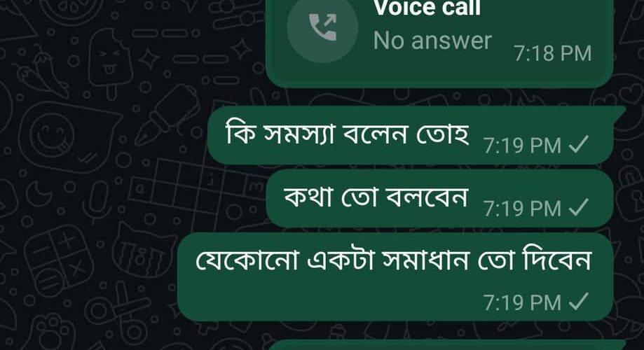The image size is (644, 350).
Task: Tap the fountain pen doodle on wallpaper
Action: [x=166, y=115]
